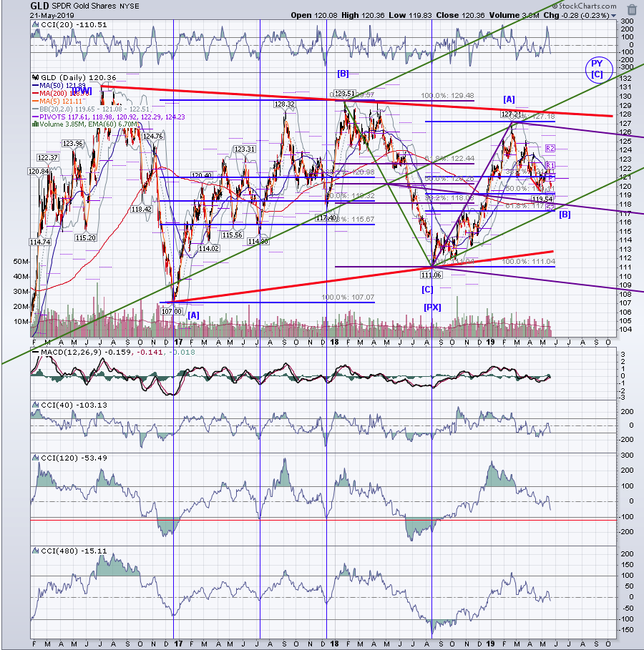Click the 128.32 price label
This screenshot has width=644, height=650.
tap(285, 104)
